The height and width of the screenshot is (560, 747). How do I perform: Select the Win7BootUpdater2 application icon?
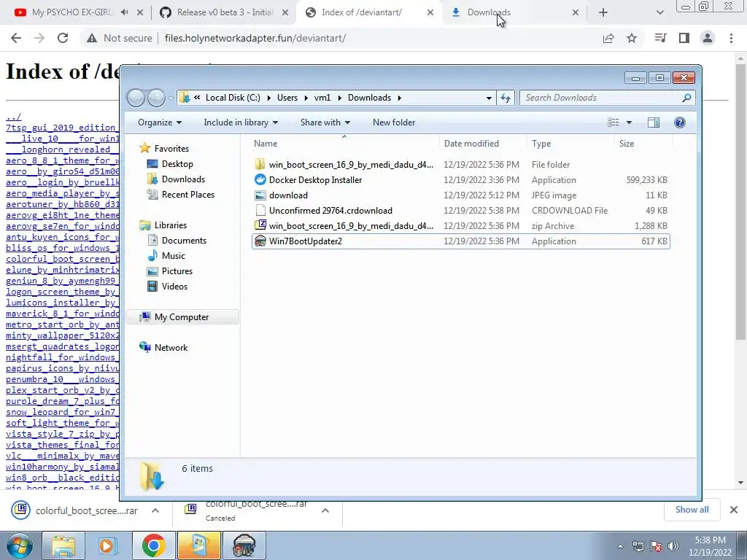tap(260, 241)
